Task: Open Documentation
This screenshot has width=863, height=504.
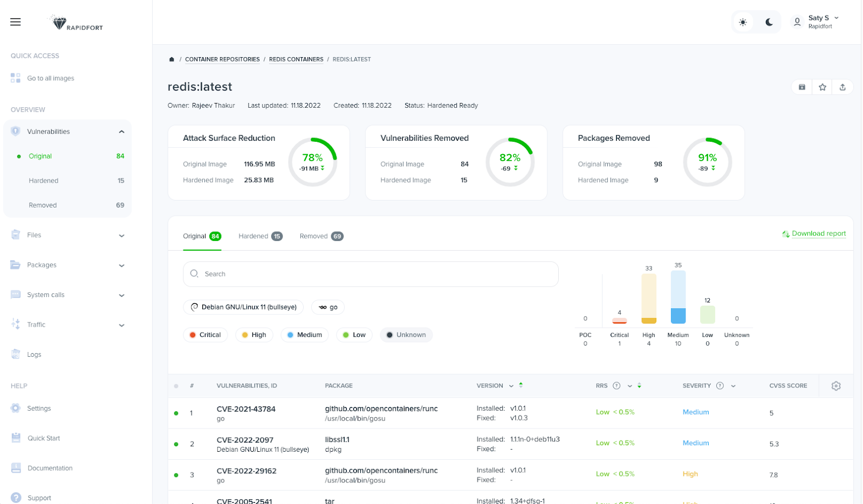Action: 50,468
